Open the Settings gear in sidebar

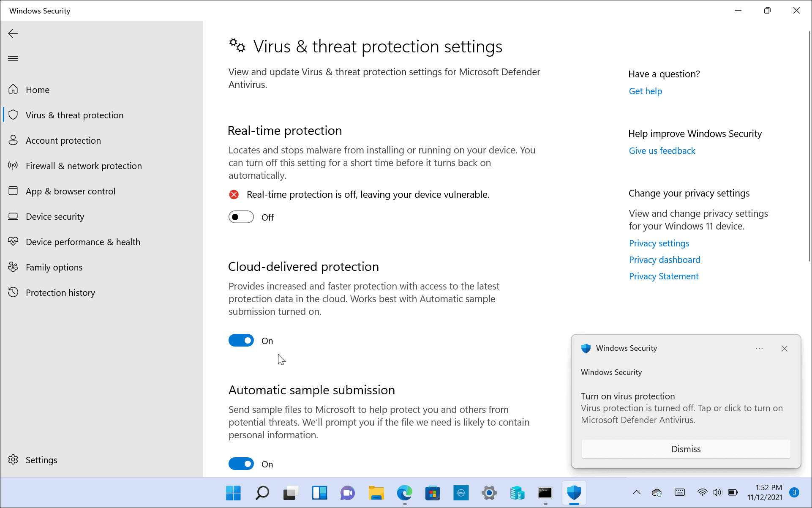tap(14, 460)
